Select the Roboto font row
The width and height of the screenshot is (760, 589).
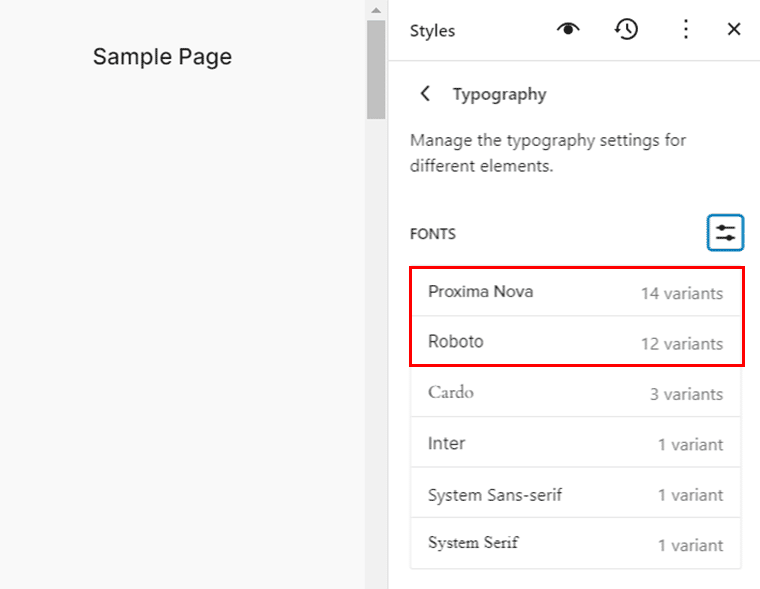pos(575,342)
